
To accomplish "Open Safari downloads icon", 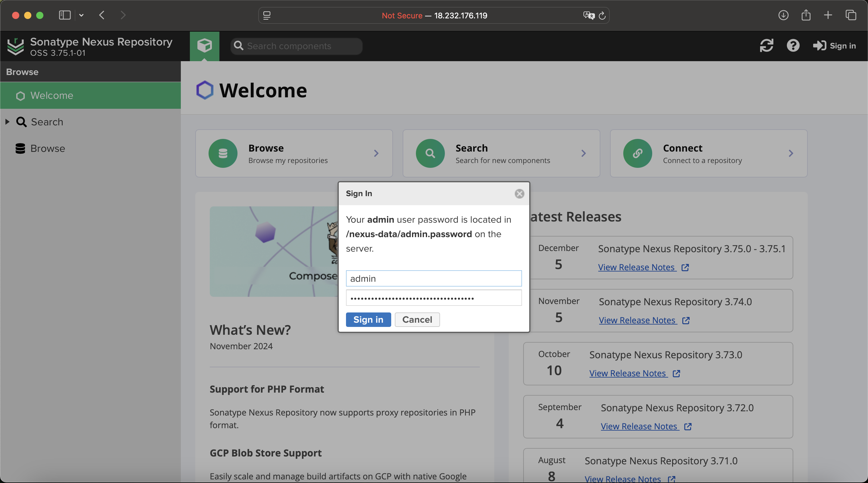I will click(783, 15).
